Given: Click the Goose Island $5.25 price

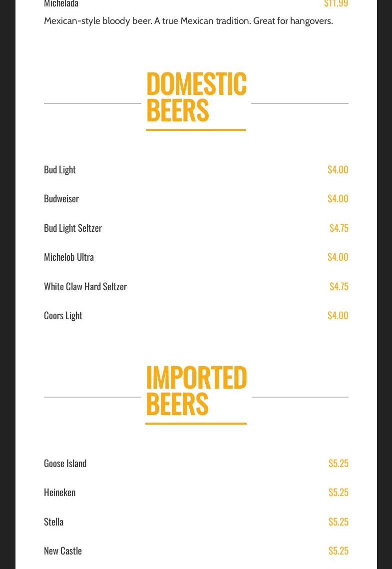Looking at the screenshot, I should point(338,463).
